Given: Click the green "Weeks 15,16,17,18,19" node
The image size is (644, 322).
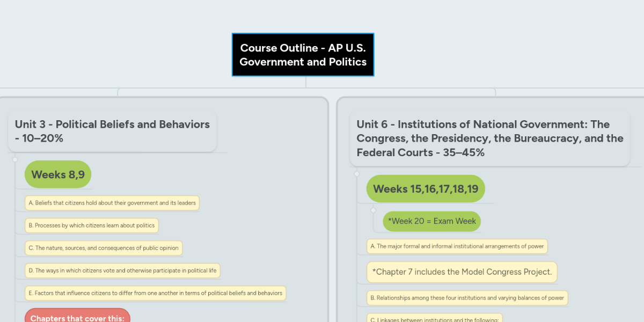Looking at the screenshot, I should [425, 188].
